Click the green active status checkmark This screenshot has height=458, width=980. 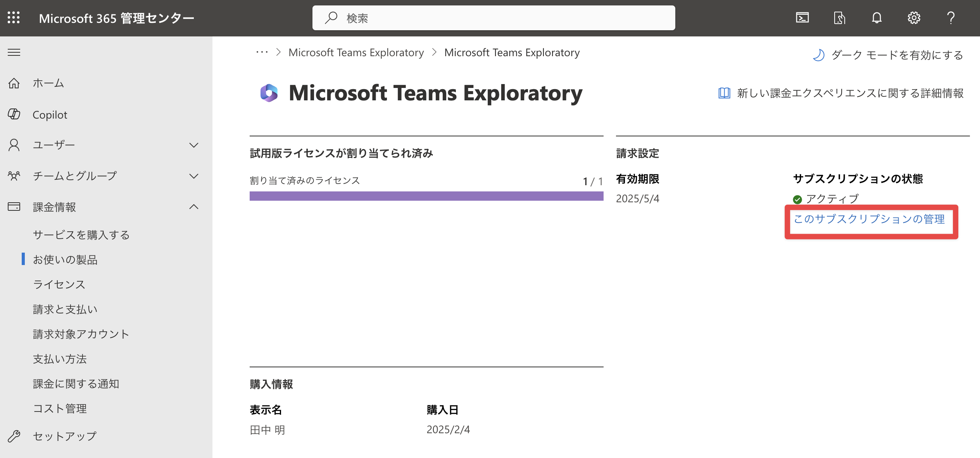pyautogui.click(x=797, y=199)
